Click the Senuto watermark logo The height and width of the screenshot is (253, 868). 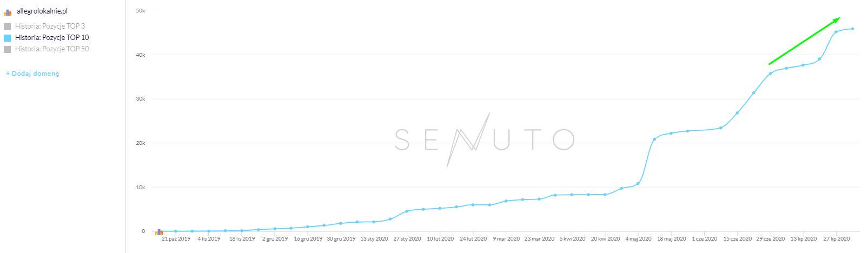484,139
